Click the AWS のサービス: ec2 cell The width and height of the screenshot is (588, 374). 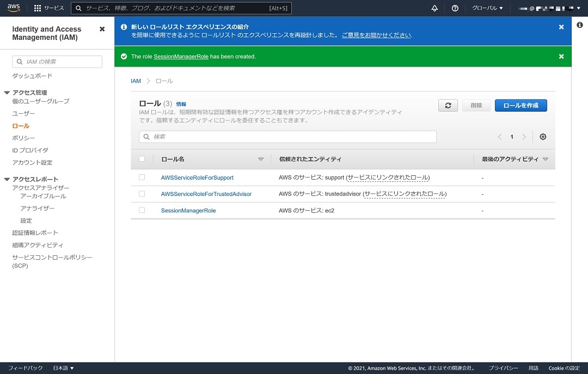click(307, 211)
